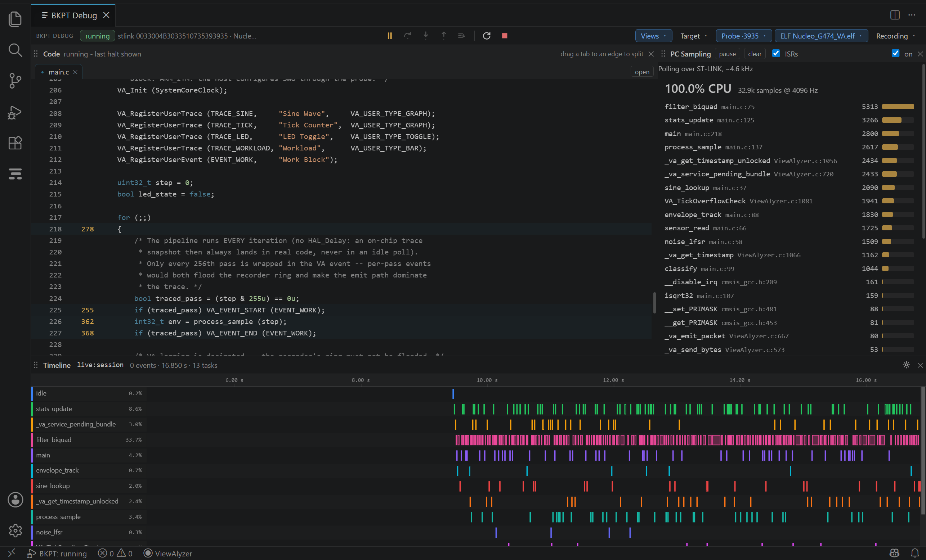
Task: Select filter_biquad row in PC Sampling
Action: point(789,107)
